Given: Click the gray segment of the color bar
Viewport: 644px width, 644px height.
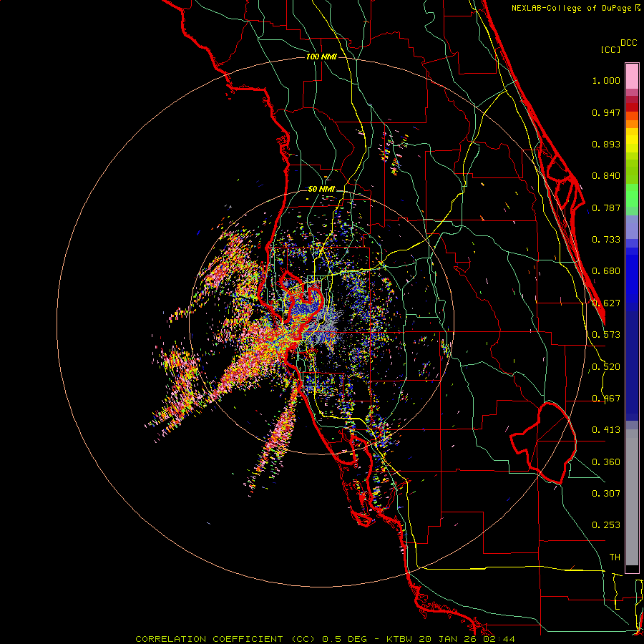Looking at the screenshot, I should (x=632, y=497).
